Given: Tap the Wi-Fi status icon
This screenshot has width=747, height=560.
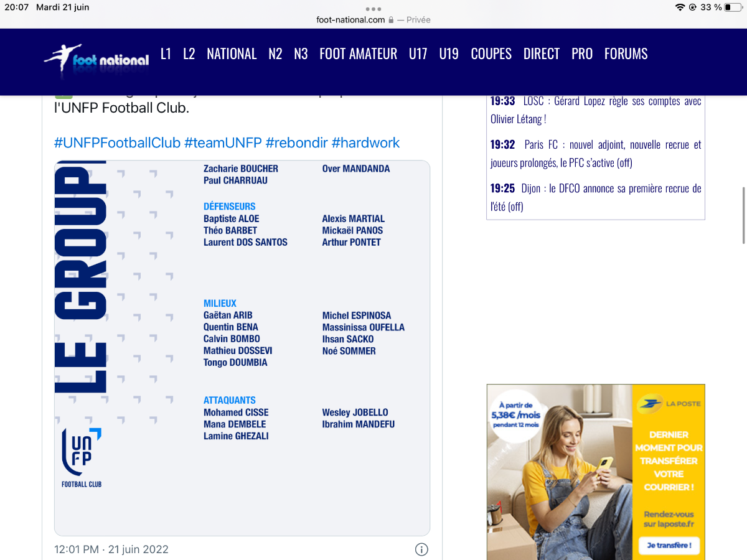Looking at the screenshot, I should (680, 7).
